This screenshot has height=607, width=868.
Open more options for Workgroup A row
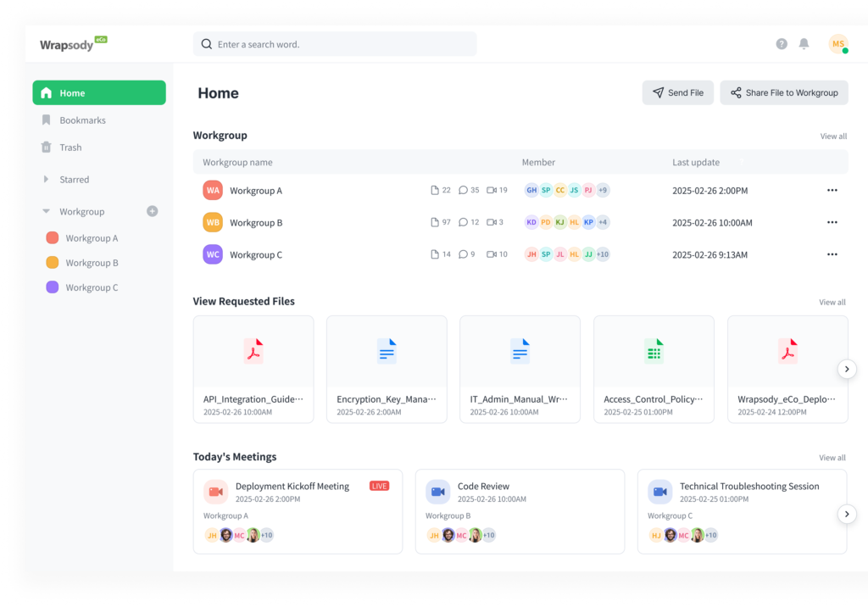(832, 190)
